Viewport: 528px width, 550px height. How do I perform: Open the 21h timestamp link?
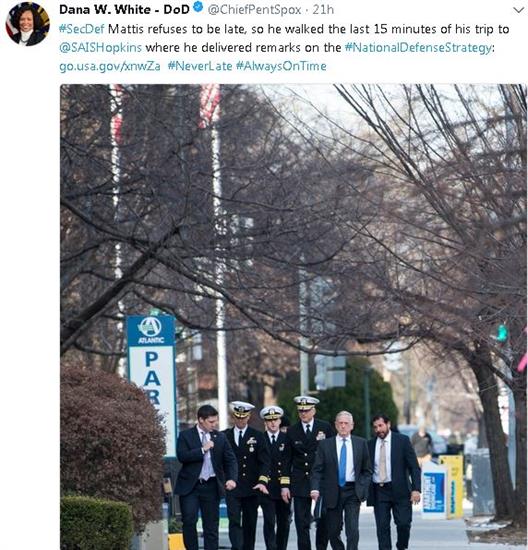tap(323, 10)
